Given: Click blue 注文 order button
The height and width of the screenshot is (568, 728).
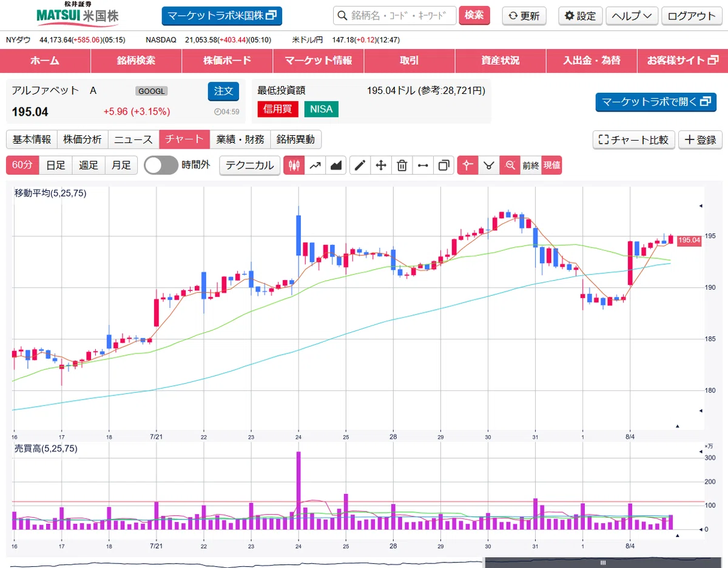Looking at the screenshot, I should (223, 92).
